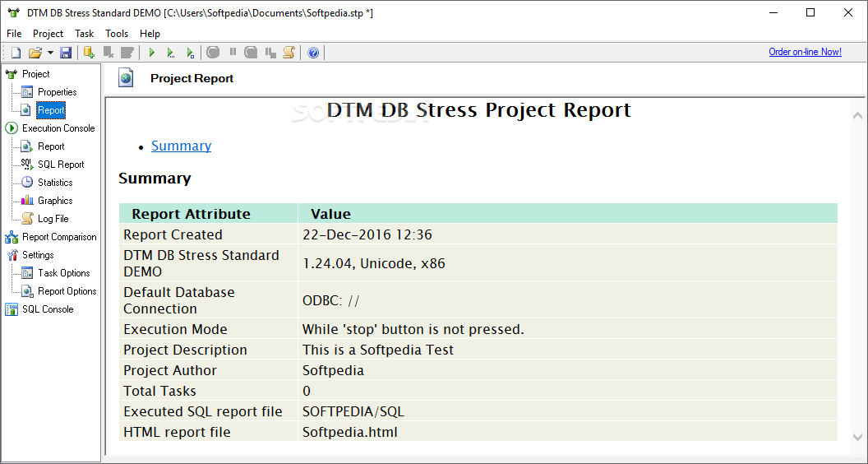Image resolution: width=868 pixels, height=464 pixels.
Task: Click the SQL Report icon in sidebar
Action: click(x=27, y=165)
